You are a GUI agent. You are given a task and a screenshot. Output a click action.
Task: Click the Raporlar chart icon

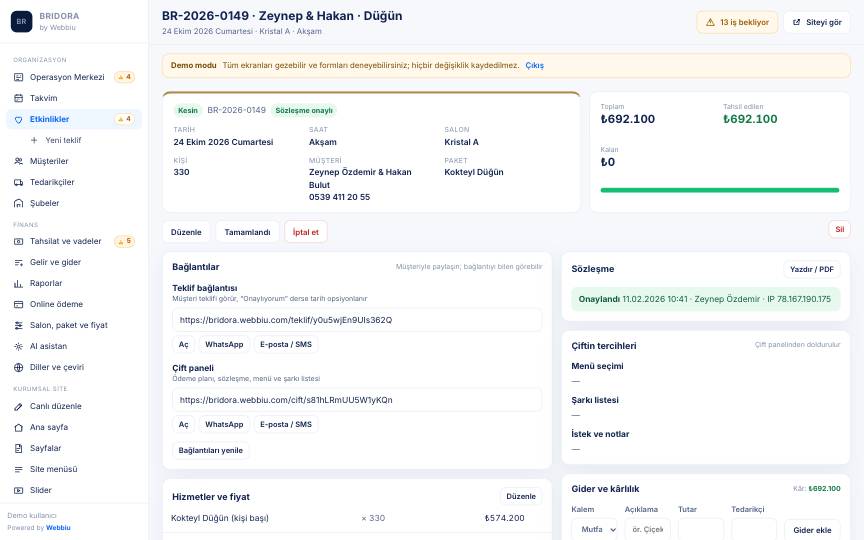pyautogui.click(x=18, y=283)
